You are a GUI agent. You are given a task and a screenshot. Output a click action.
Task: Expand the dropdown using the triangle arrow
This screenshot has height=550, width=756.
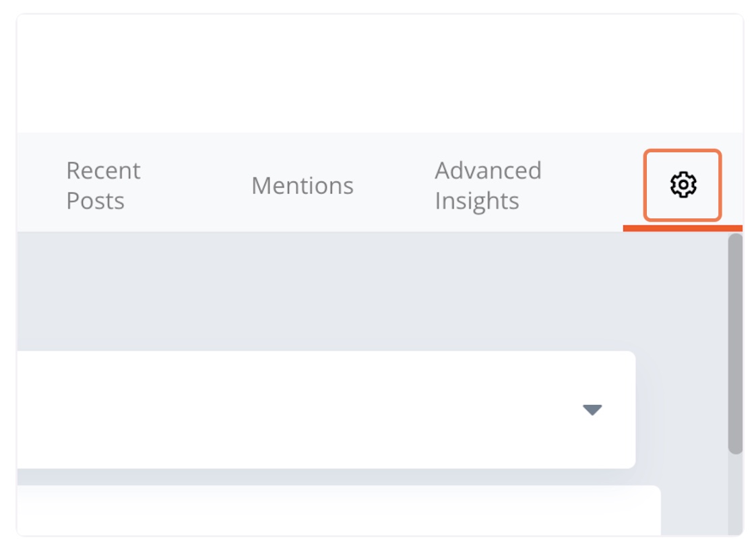[592, 410]
